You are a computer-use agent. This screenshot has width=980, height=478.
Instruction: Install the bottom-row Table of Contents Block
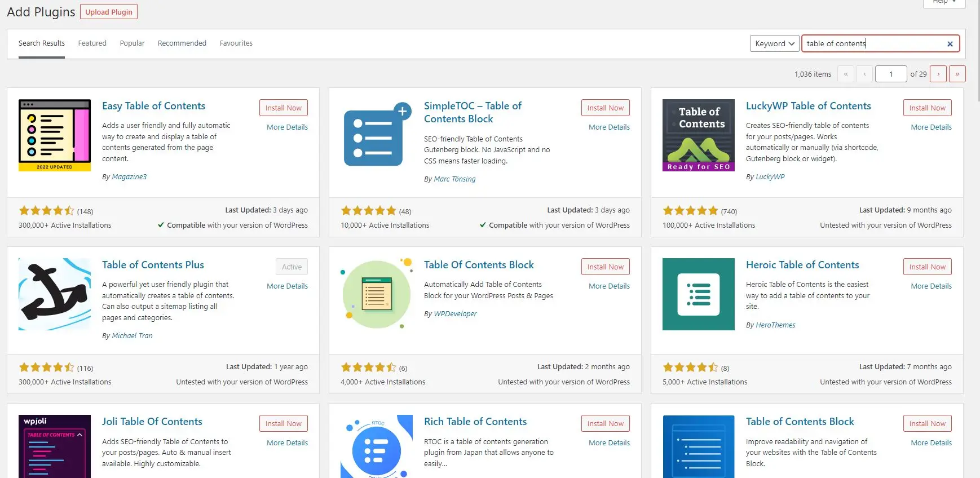pyautogui.click(x=928, y=423)
